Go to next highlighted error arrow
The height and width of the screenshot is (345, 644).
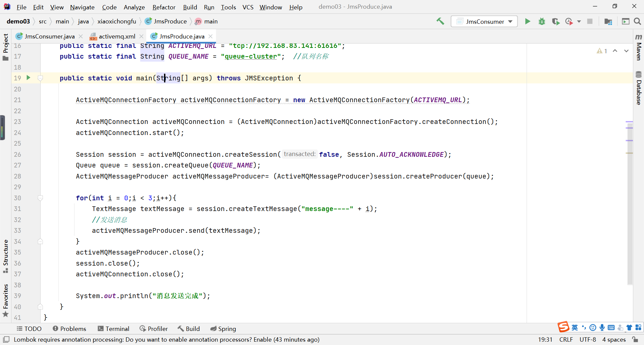coord(626,51)
